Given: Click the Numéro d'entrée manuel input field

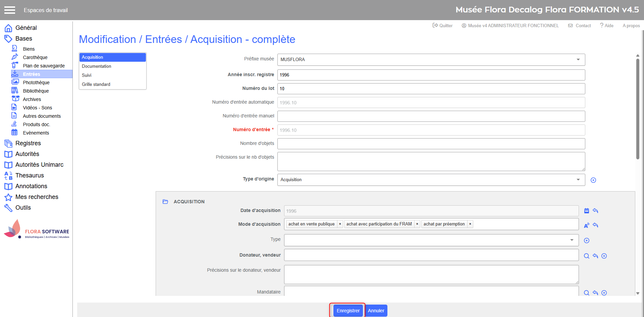Looking at the screenshot, I should click(431, 116).
